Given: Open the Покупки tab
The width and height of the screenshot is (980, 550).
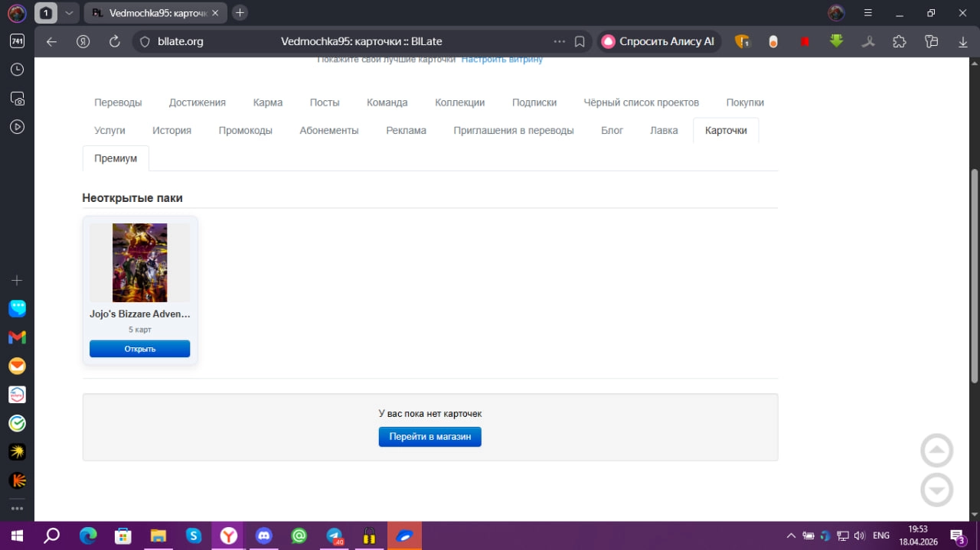Looking at the screenshot, I should click(745, 103).
